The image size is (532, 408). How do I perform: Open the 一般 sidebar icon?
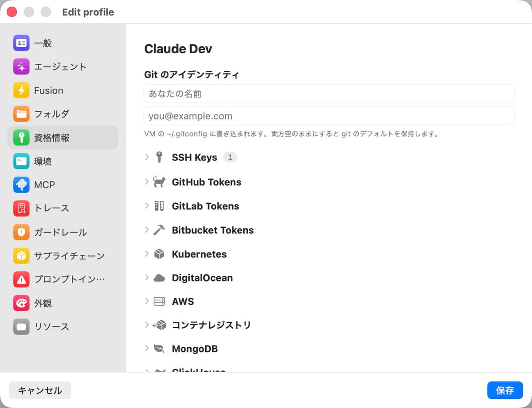[x=21, y=43]
